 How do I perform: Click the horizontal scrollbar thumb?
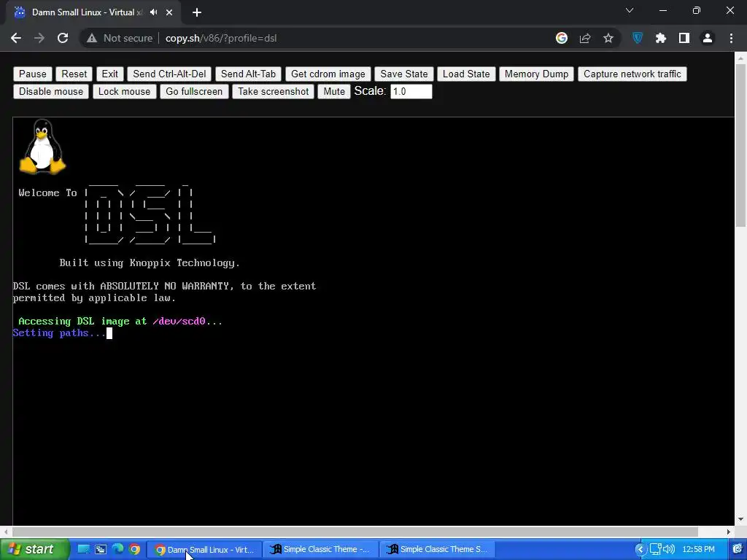[x=355, y=532]
